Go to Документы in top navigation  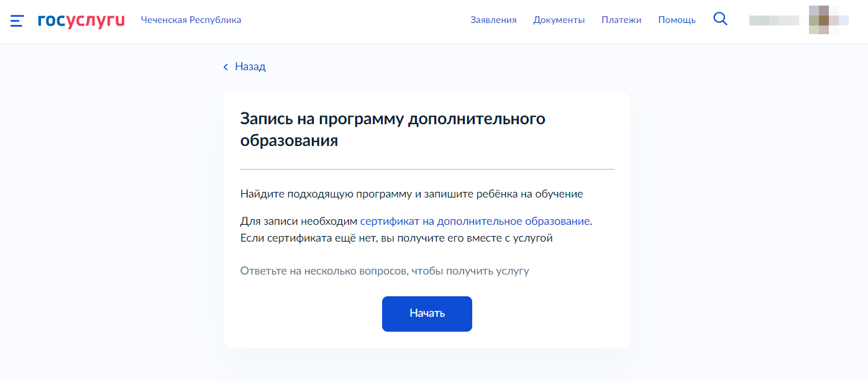coord(559,20)
